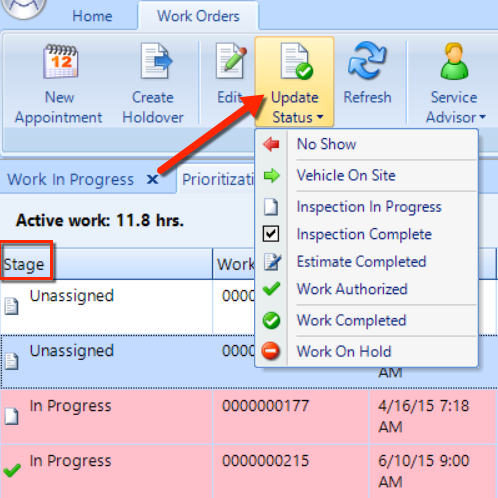This screenshot has width=498, height=498.
Task: Close the Work In Progress tab
Action: coord(153,180)
